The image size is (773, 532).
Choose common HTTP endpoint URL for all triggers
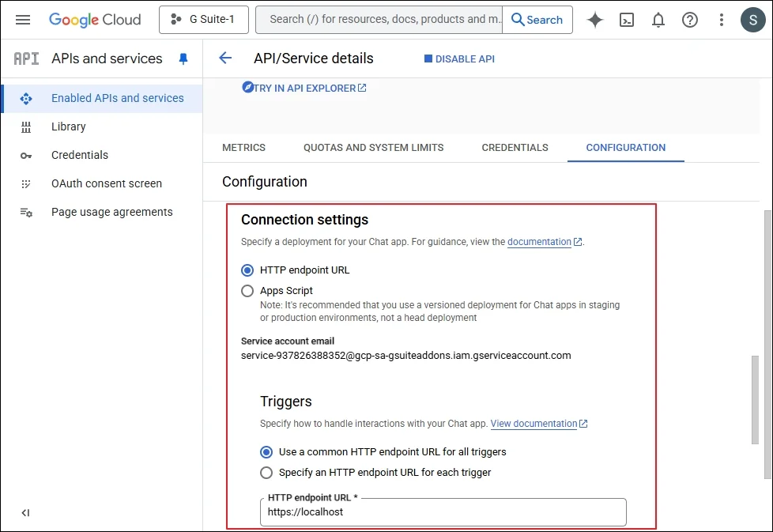point(266,452)
